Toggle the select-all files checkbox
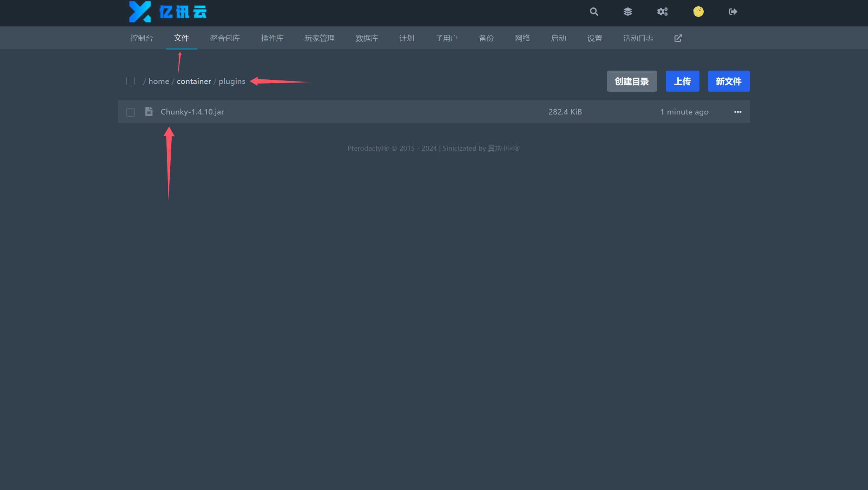The image size is (868, 490). click(131, 81)
